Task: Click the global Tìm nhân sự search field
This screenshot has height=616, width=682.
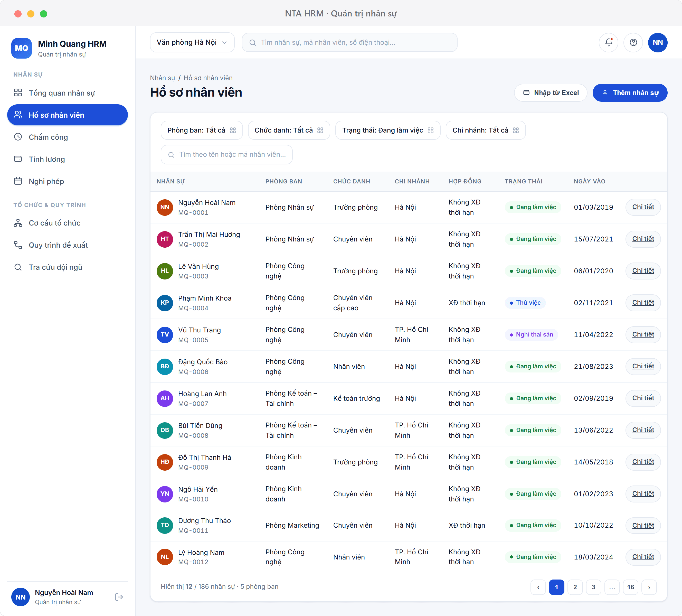Action: [349, 42]
